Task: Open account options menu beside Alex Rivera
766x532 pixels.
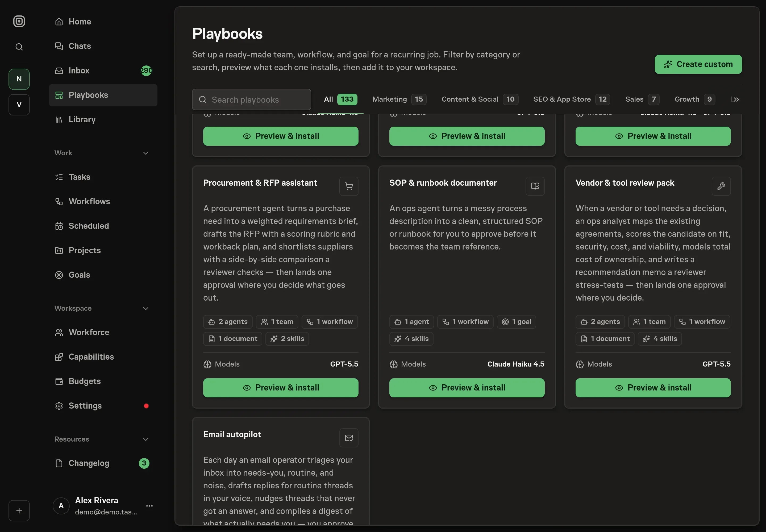Action: coord(149,506)
